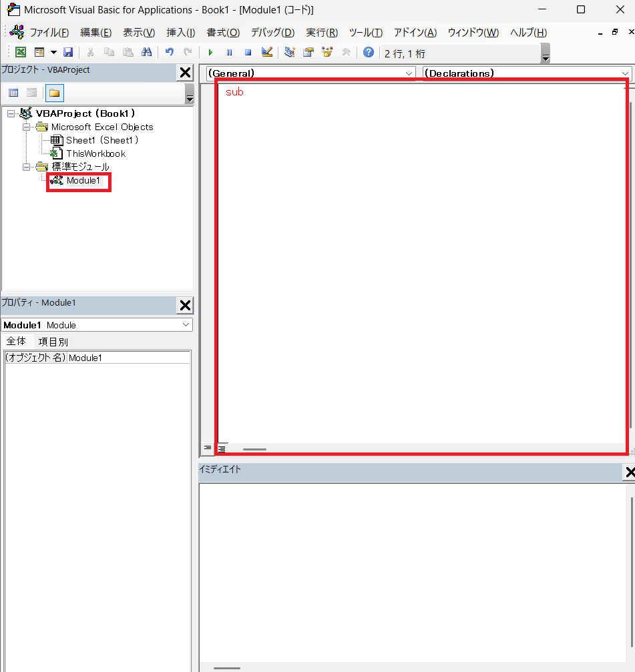
Task: Switch to the 項目別 tab
Action: pyautogui.click(x=53, y=342)
